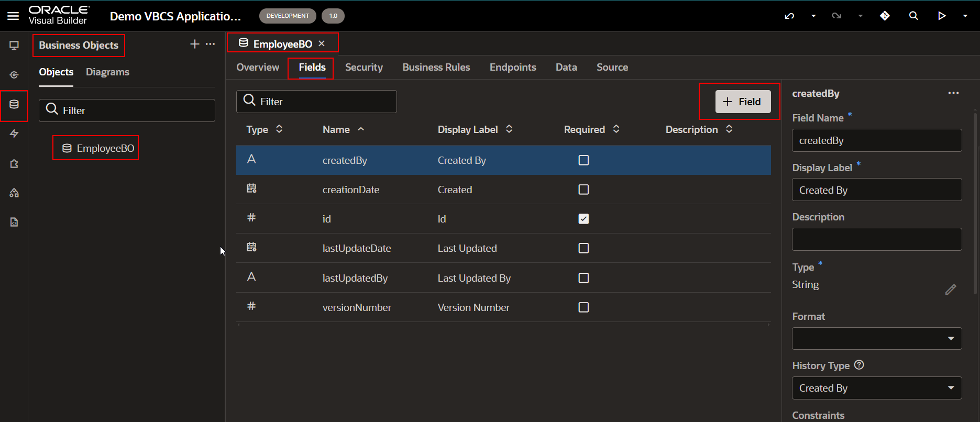Switch to the Business Rules tab
The width and height of the screenshot is (980, 422).
(x=436, y=67)
